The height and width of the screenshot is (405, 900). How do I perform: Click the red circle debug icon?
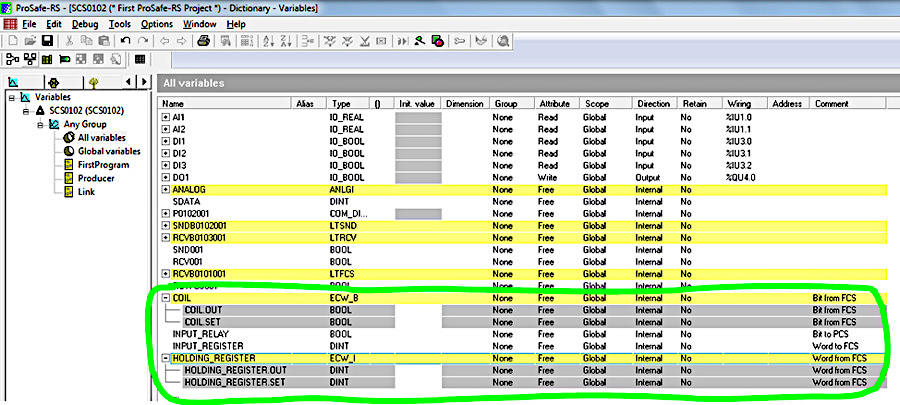coord(437,41)
